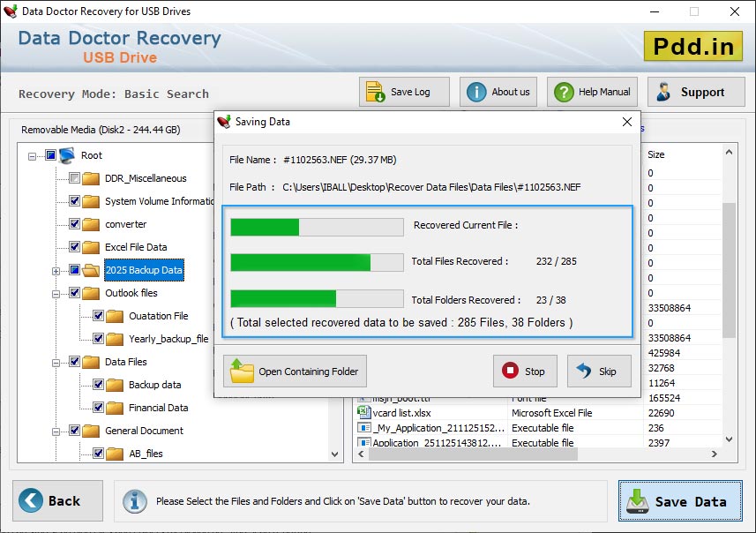Uncheck the General Document checkbox
This screenshot has height=533, width=756.
coord(74,431)
